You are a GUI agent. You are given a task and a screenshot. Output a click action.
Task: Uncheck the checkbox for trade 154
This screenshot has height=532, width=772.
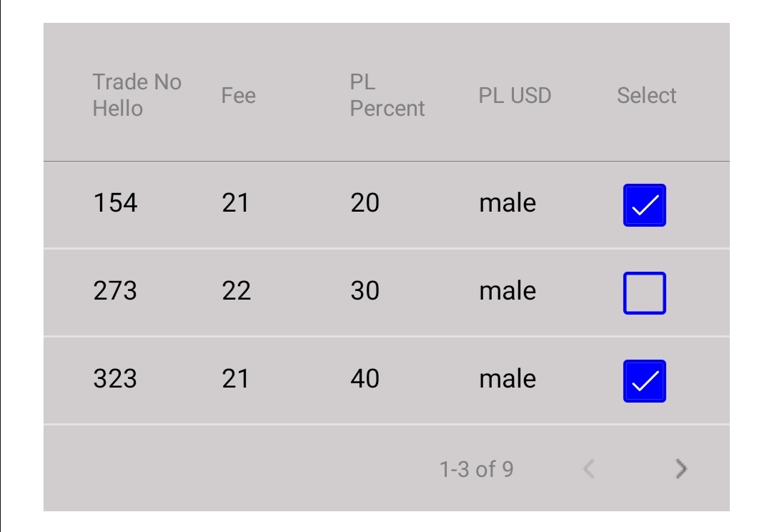pyautogui.click(x=644, y=206)
